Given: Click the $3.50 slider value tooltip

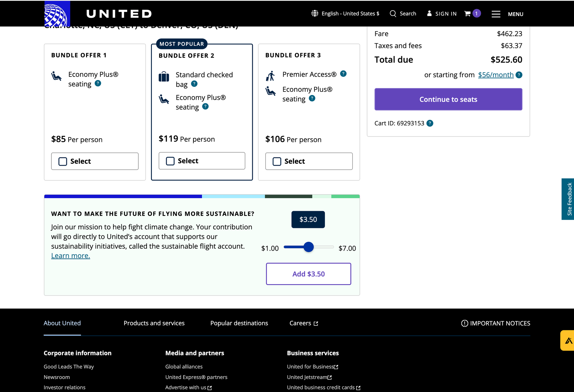Looking at the screenshot, I should [x=308, y=220].
